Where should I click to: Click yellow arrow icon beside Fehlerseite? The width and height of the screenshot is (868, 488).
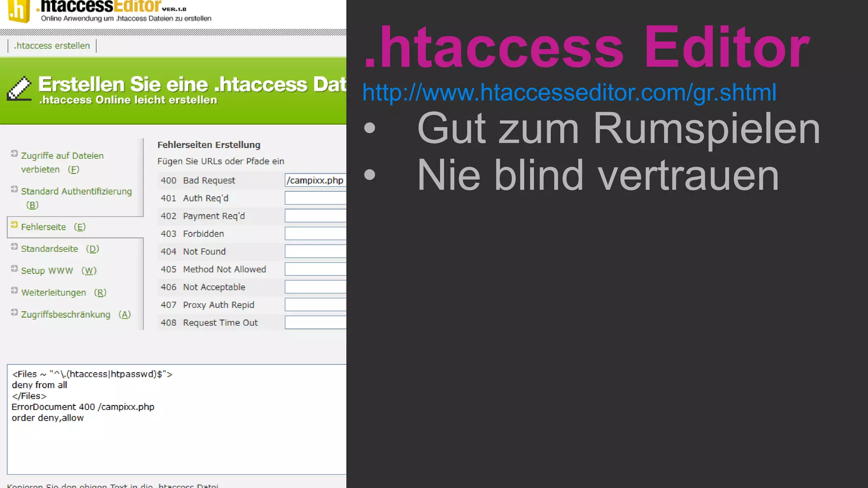[14, 225]
